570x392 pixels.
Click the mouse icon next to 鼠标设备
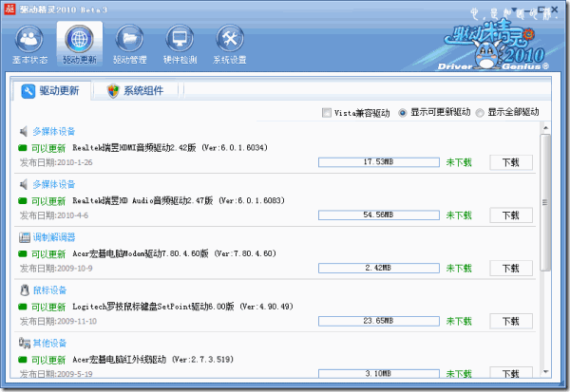pyautogui.click(x=25, y=290)
